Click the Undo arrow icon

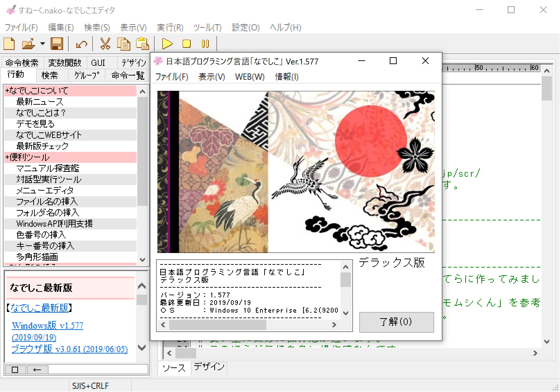[x=81, y=44]
